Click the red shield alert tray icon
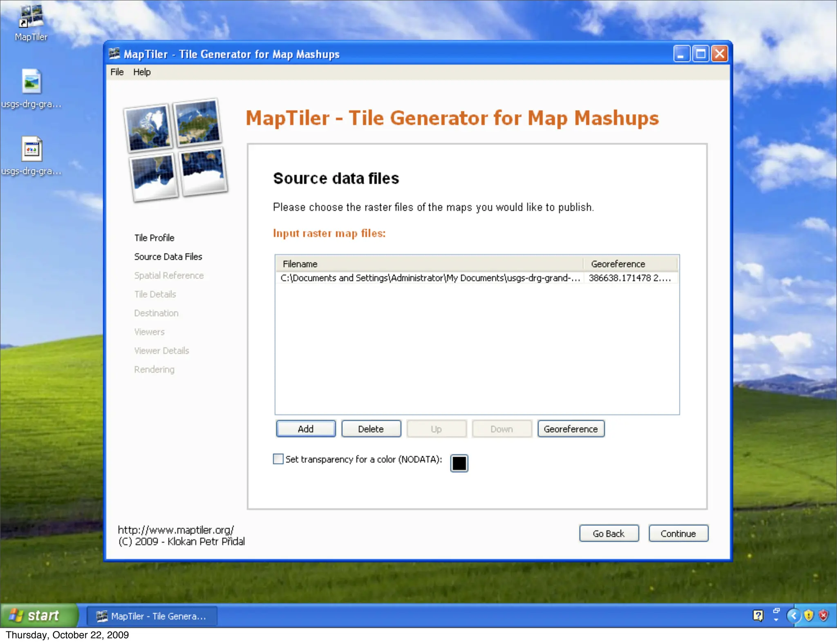The image size is (837, 644). 823,615
